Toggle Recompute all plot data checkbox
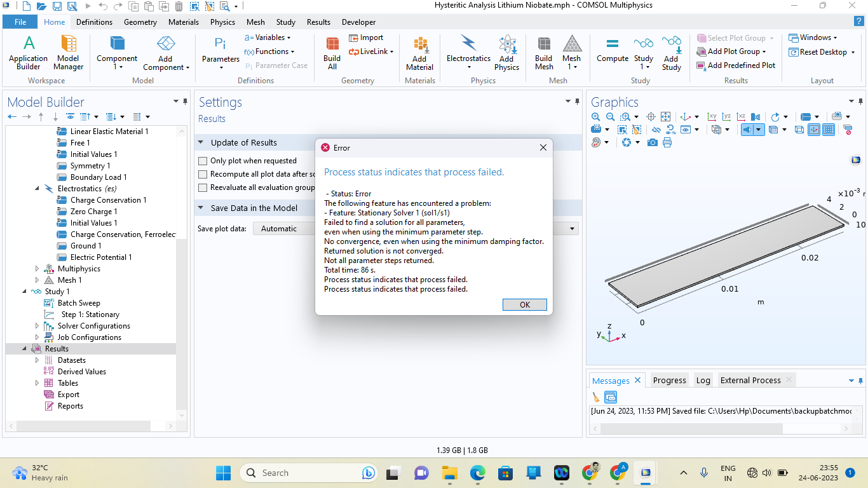This screenshot has width=868, height=488. pyautogui.click(x=203, y=174)
